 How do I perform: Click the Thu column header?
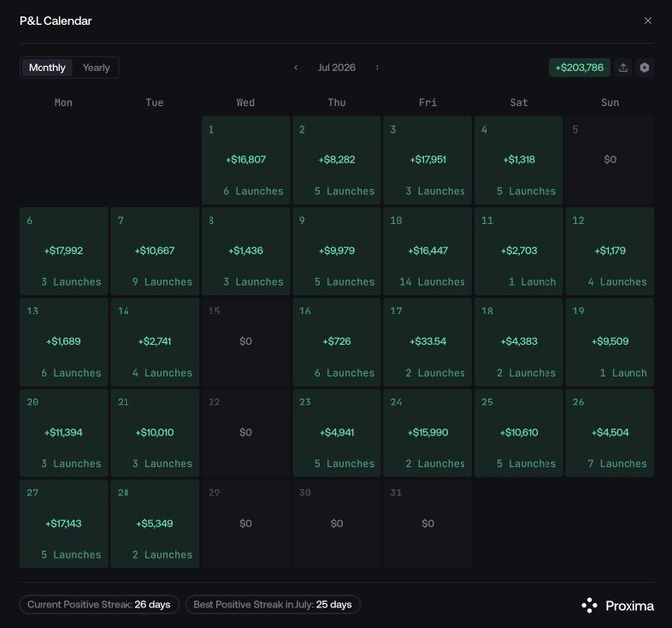tap(337, 103)
